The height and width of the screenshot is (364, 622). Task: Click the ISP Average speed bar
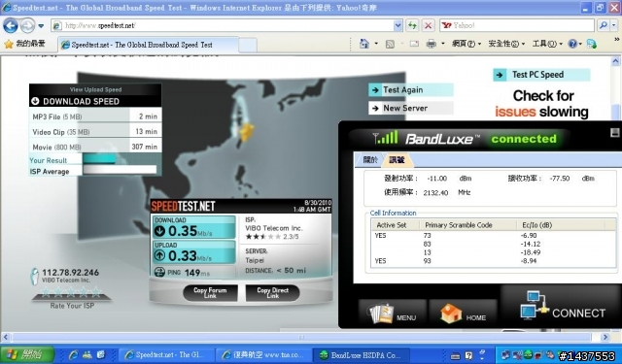(120, 170)
